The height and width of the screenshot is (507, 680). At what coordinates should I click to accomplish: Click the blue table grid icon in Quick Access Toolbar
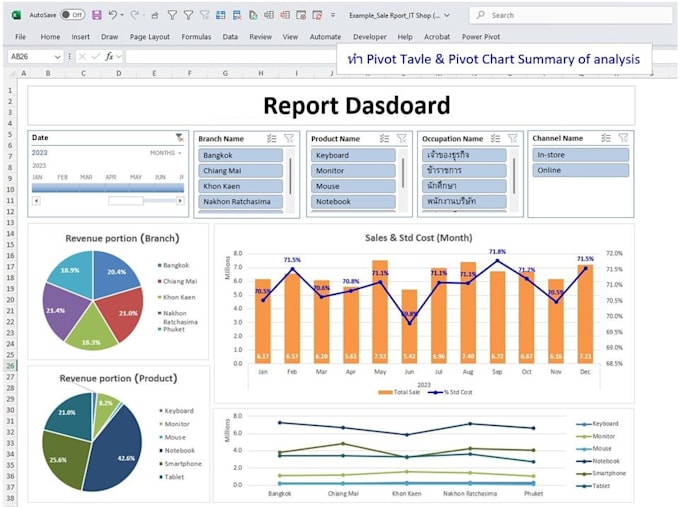tap(220, 15)
